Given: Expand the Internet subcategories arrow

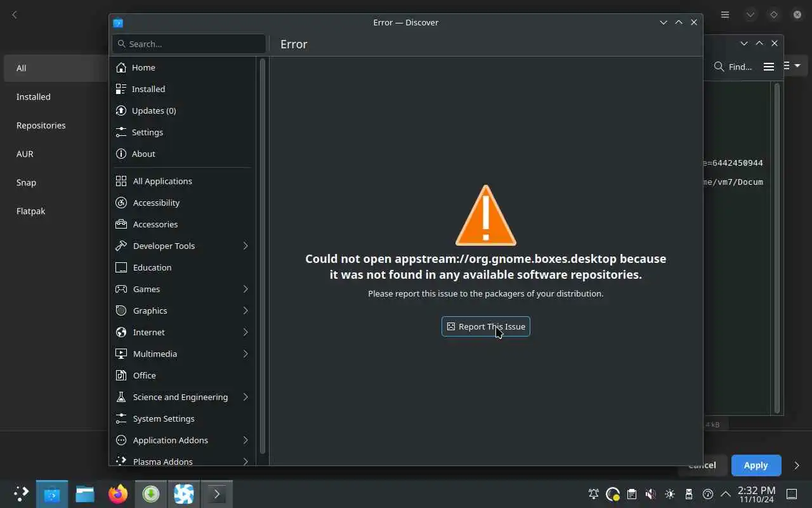Looking at the screenshot, I should pos(246,332).
